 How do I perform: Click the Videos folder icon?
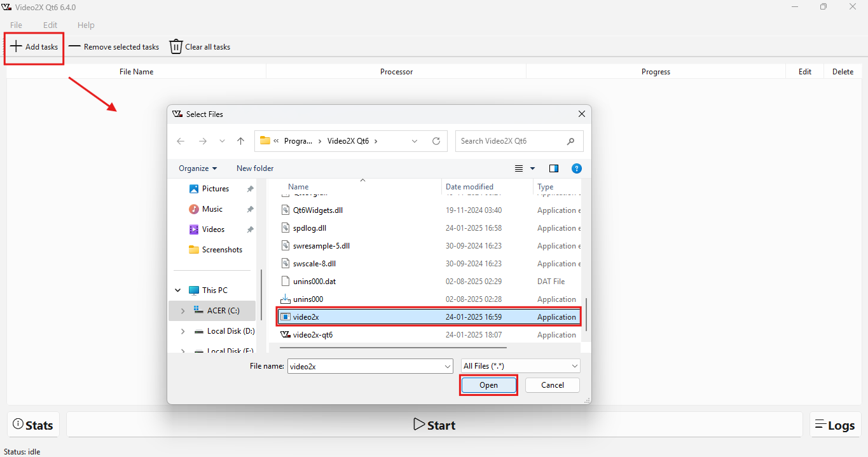click(194, 229)
